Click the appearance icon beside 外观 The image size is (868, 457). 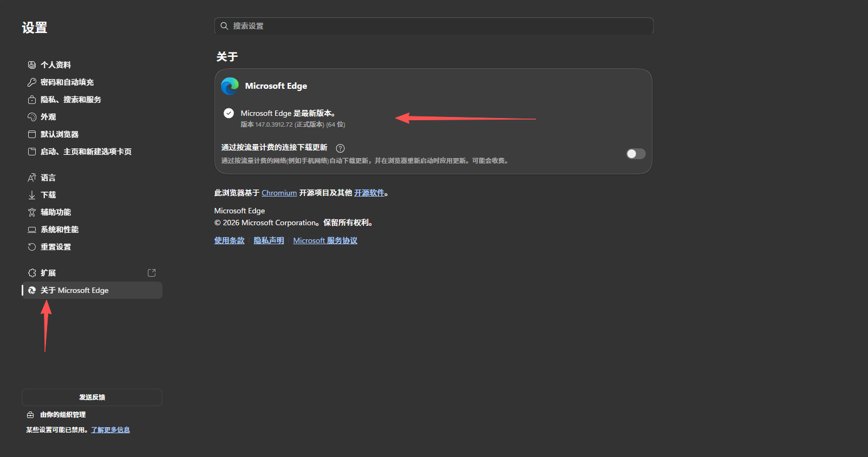pyautogui.click(x=32, y=117)
